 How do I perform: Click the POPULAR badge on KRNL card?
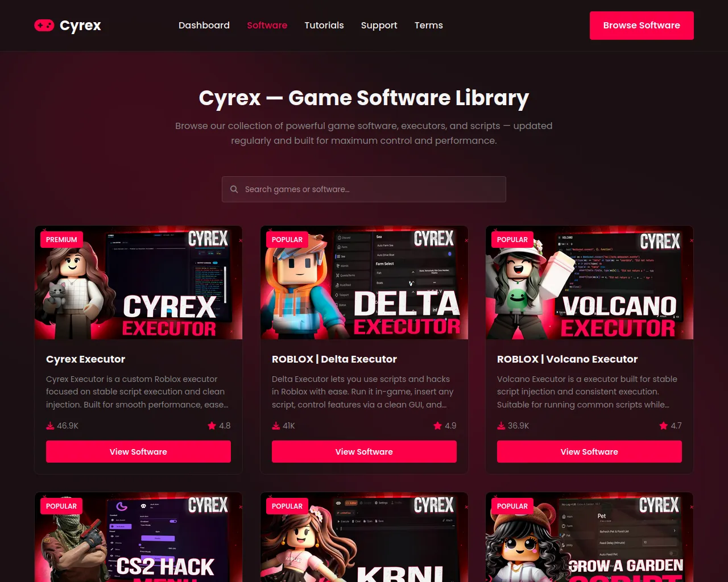click(287, 506)
